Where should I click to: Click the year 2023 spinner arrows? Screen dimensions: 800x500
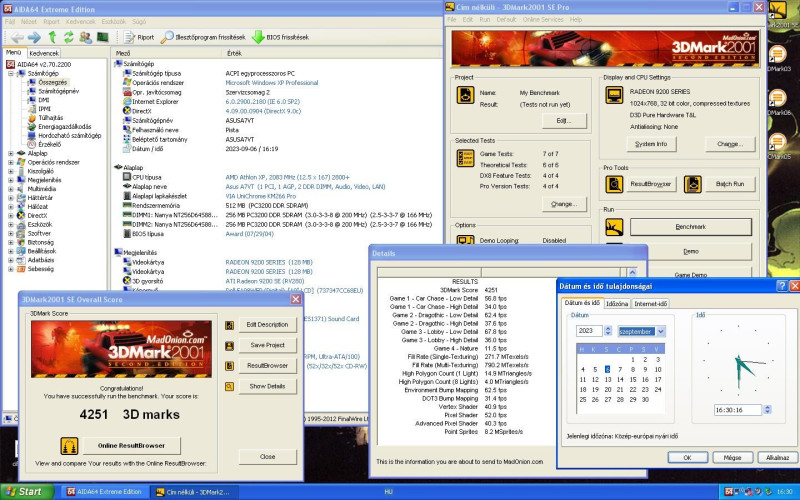(x=608, y=331)
